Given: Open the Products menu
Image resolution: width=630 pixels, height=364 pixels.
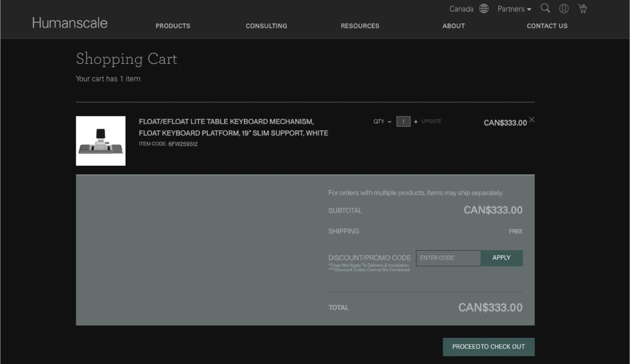Looking at the screenshot, I should [x=173, y=26].
